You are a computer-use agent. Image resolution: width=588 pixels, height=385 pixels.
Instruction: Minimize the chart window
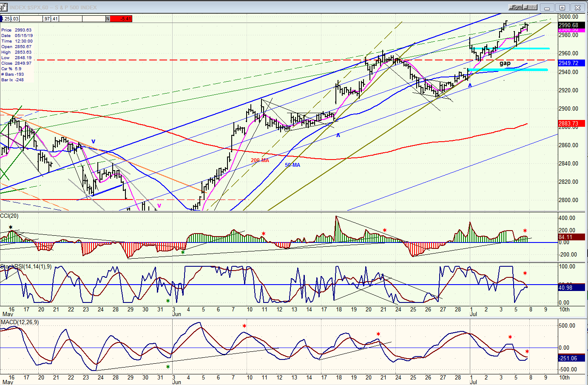point(547,7)
